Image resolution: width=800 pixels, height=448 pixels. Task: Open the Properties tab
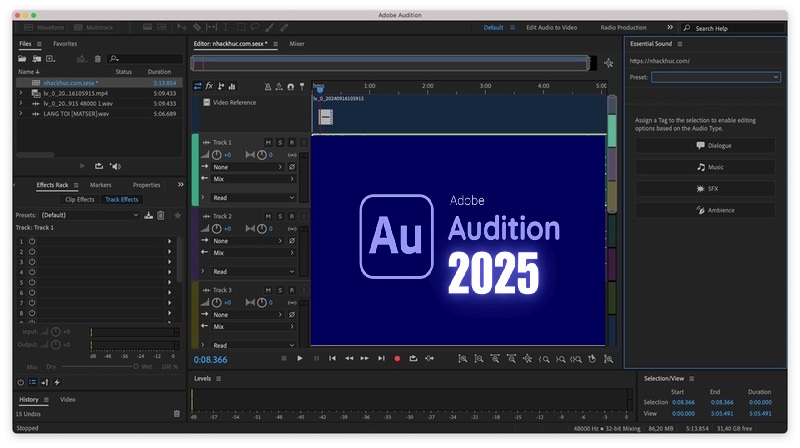(x=146, y=185)
